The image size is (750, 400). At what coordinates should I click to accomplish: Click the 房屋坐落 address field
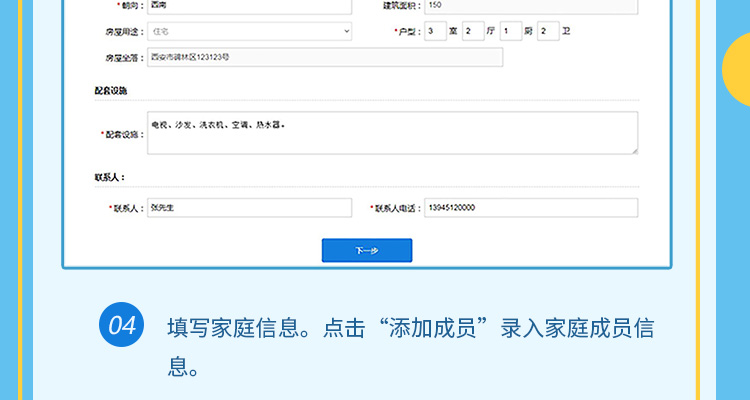click(x=325, y=57)
